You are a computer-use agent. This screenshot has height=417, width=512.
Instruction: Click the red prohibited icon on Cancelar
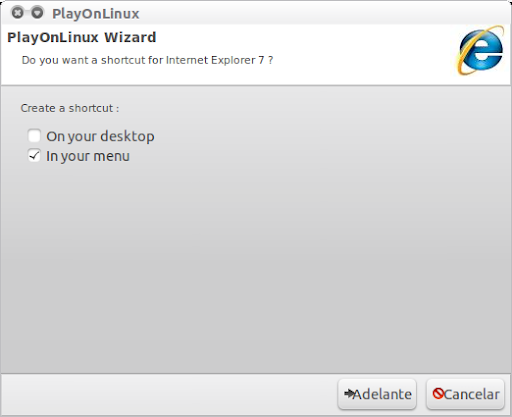coord(438,394)
